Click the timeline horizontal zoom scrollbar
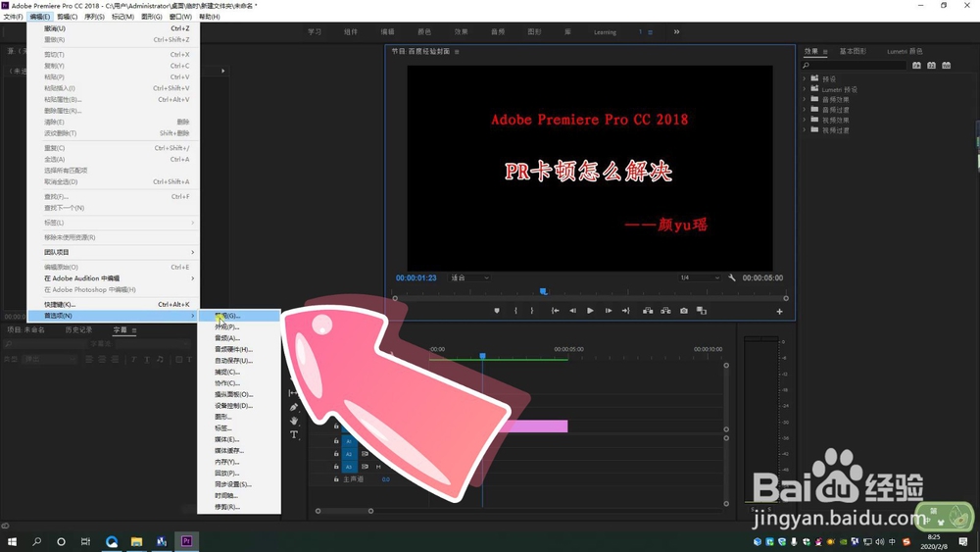This screenshot has width=980, height=552. click(x=344, y=511)
